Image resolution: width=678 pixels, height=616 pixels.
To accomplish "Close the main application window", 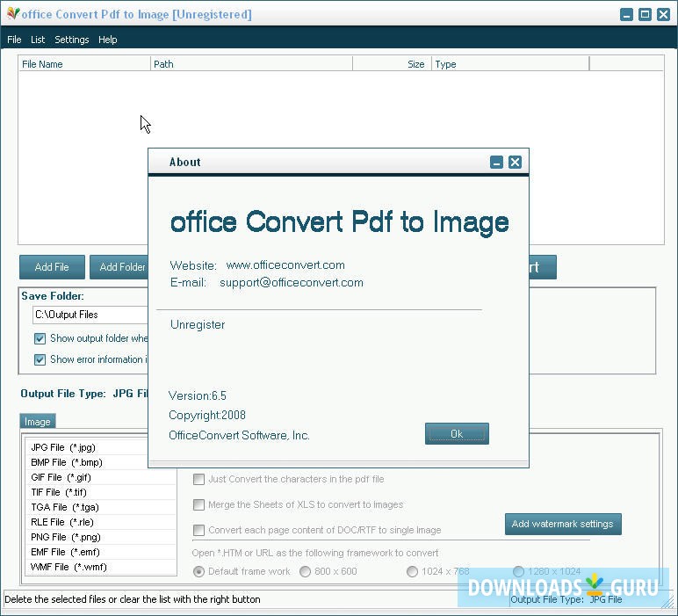I will (x=663, y=14).
